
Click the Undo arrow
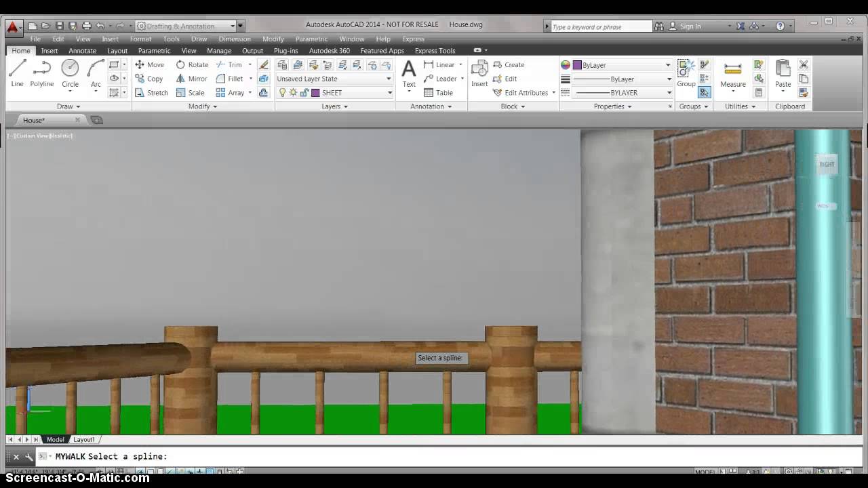pyautogui.click(x=100, y=26)
